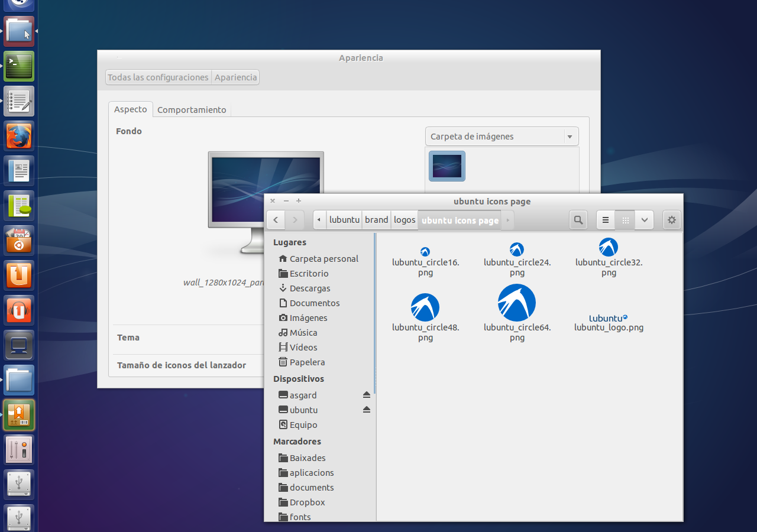Open the first USB drive launcher icon
The height and width of the screenshot is (532, 757).
(19, 485)
